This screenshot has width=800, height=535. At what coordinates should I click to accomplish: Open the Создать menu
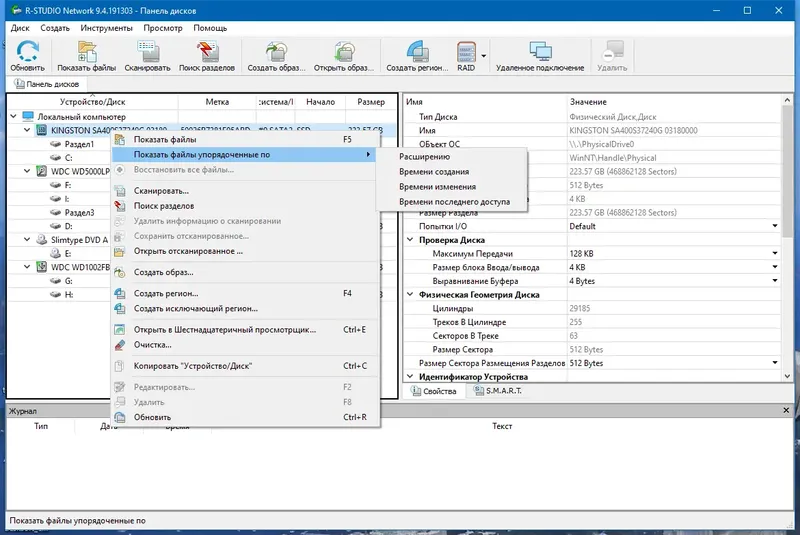(x=55, y=28)
